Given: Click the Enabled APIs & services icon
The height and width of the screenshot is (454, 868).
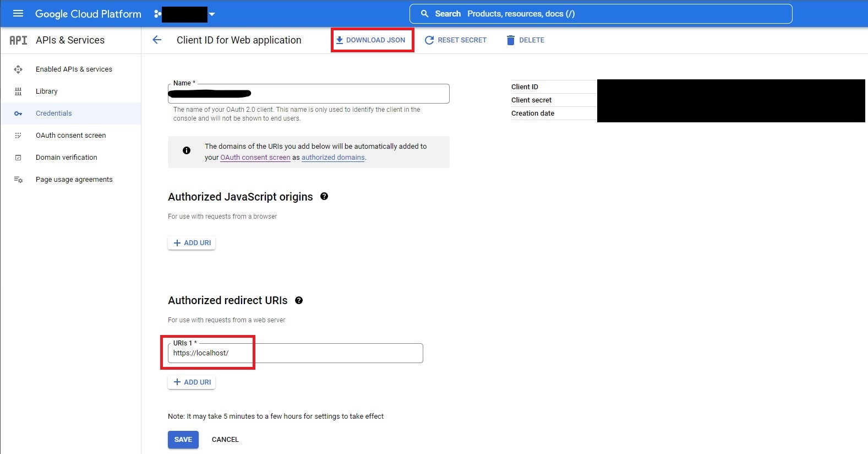Looking at the screenshot, I should (x=18, y=69).
